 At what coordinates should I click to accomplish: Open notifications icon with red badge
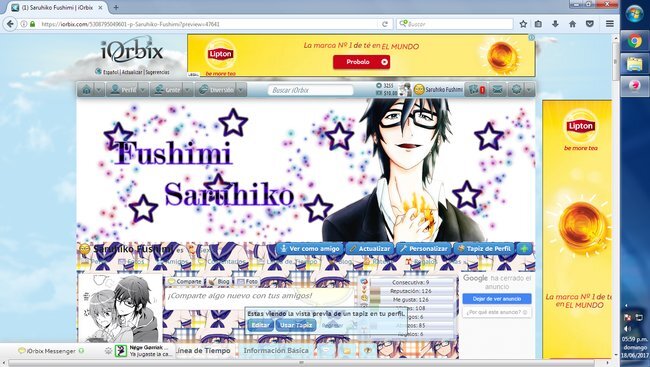coord(476,90)
